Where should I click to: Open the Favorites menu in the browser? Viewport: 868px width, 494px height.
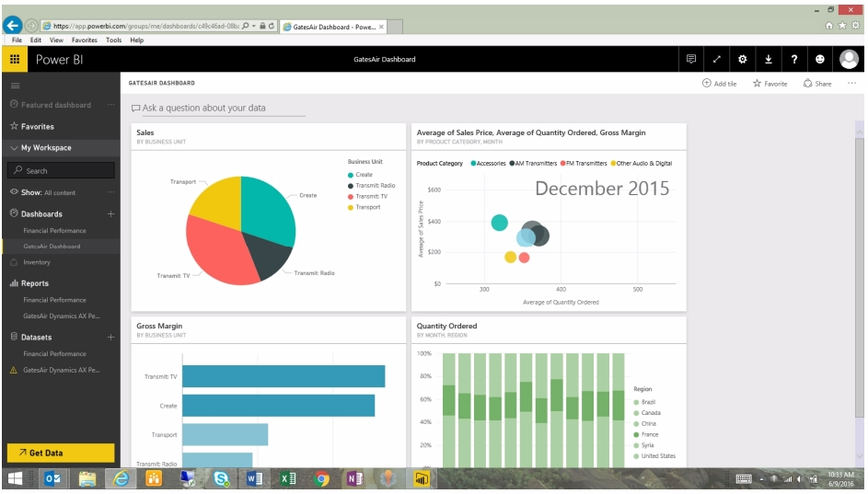coord(84,40)
